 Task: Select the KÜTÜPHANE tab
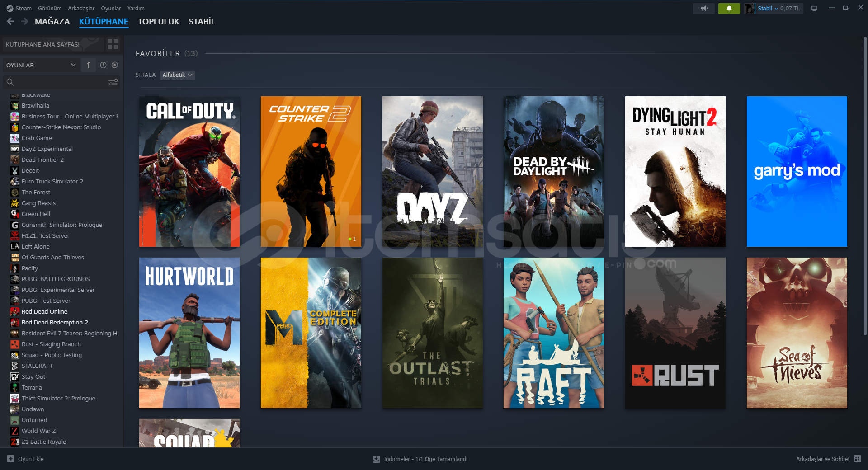[104, 21]
